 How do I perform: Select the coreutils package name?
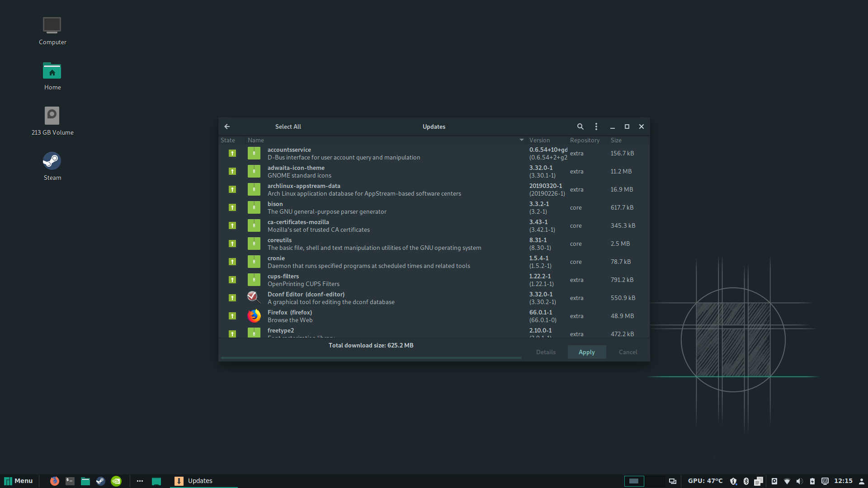point(279,240)
